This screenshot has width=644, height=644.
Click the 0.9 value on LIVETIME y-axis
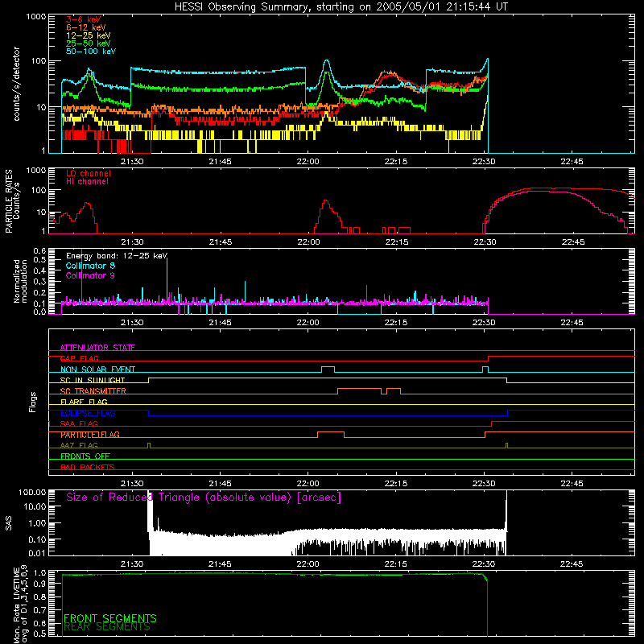click(41, 583)
